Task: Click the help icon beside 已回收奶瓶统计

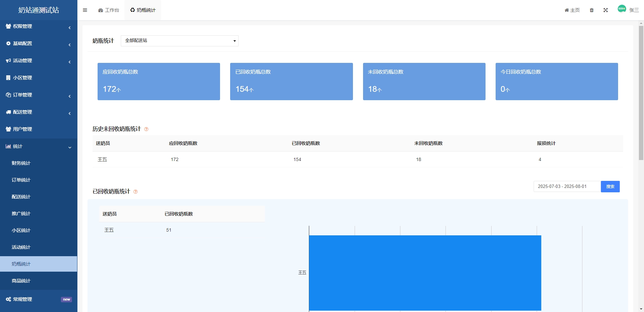Action: click(135, 192)
